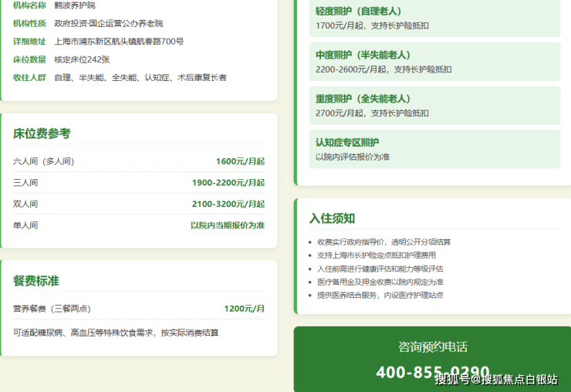Click the 床位费参考 heading
Image resolution: width=571 pixels, height=392 pixels.
coord(42,133)
